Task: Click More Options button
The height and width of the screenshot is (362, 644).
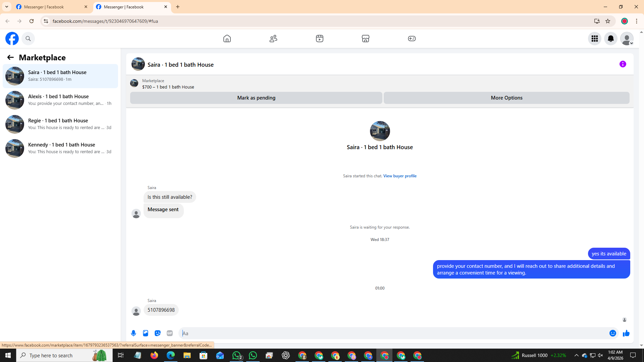Action: [506, 98]
